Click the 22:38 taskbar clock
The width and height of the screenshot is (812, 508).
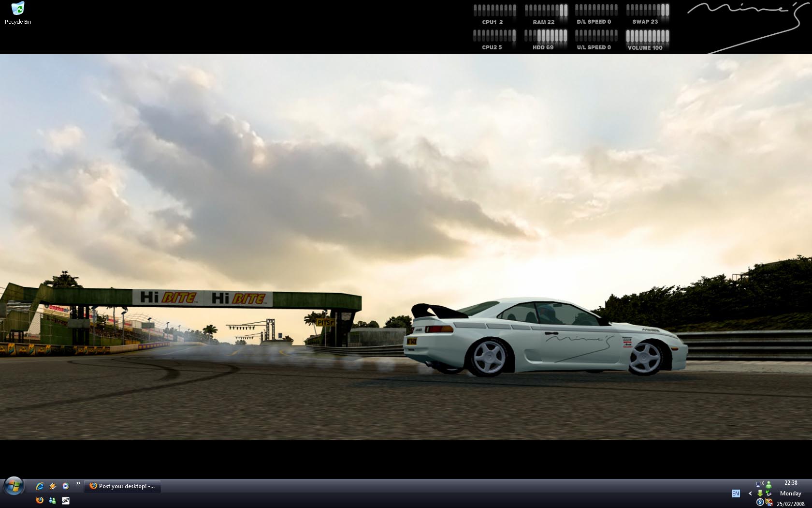[x=791, y=483]
